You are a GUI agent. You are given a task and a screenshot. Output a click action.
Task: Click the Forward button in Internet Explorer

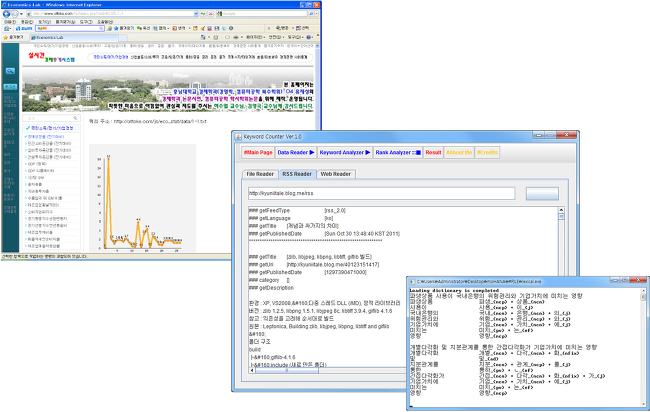click(15, 14)
